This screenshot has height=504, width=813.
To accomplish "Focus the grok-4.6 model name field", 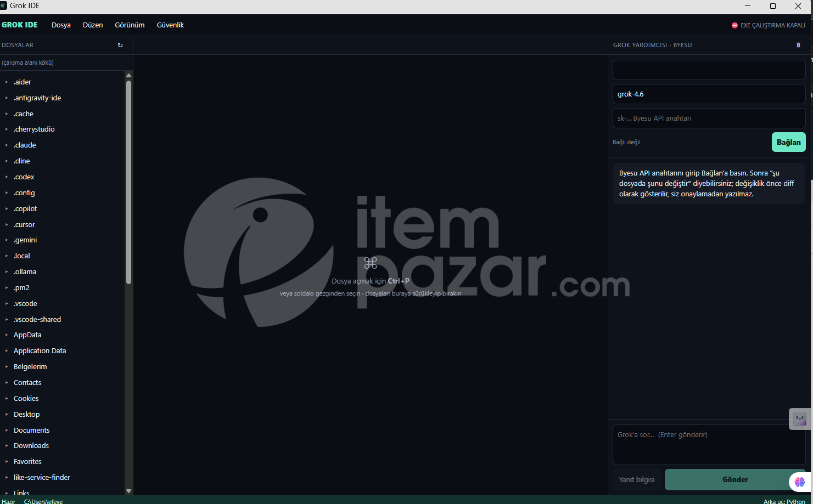I will coord(709,94).
